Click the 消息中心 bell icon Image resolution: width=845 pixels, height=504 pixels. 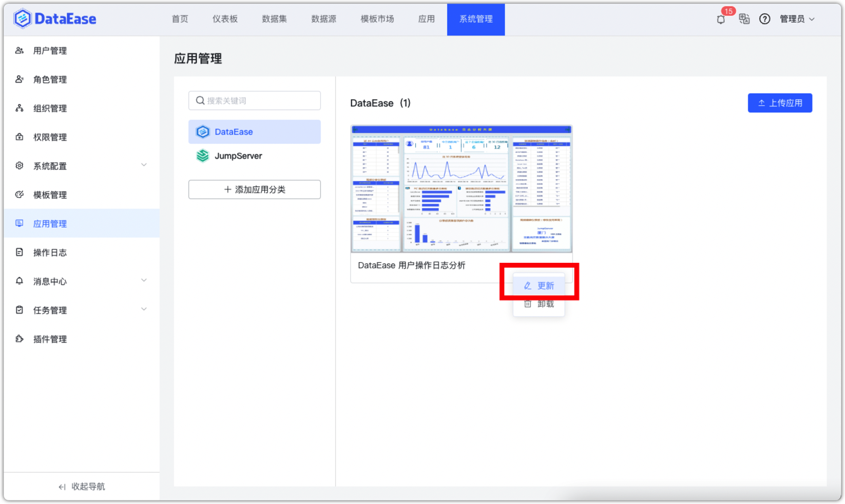(19, 281)
